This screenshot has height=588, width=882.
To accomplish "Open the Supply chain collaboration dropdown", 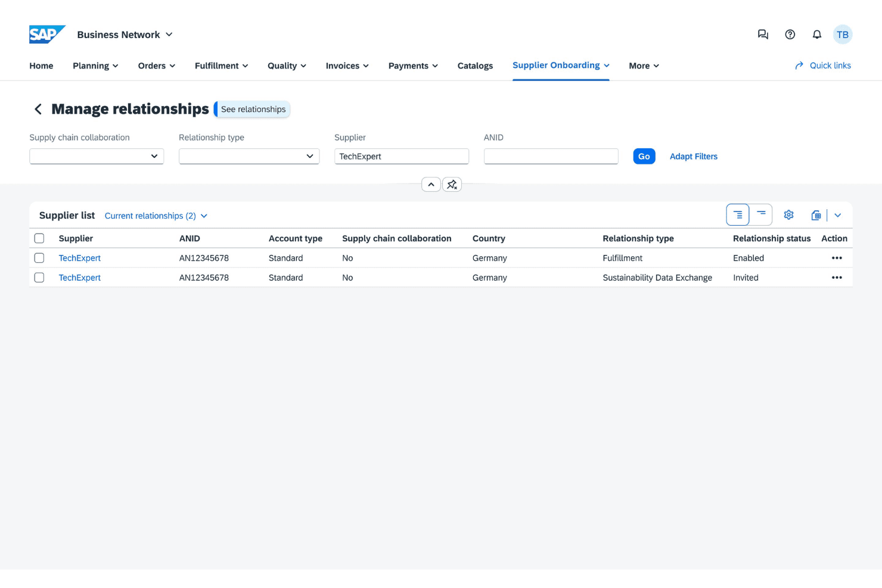I will [x=97, y=156].
